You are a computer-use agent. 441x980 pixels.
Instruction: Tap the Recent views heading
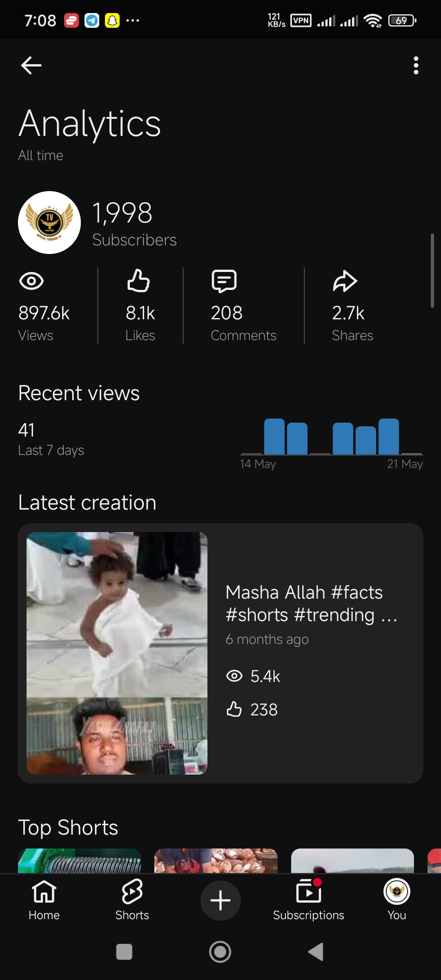coord(79,393)
